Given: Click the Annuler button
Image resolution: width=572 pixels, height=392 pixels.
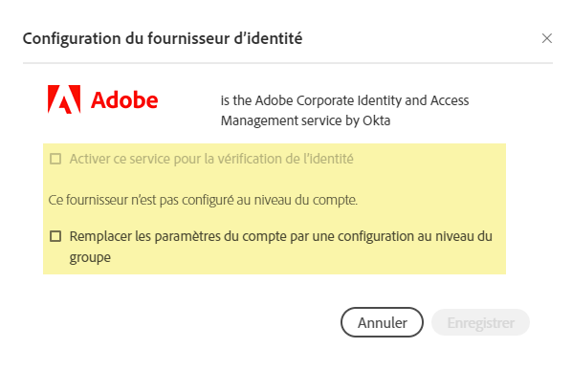Looking at the screenshot, I should [382, 322].
